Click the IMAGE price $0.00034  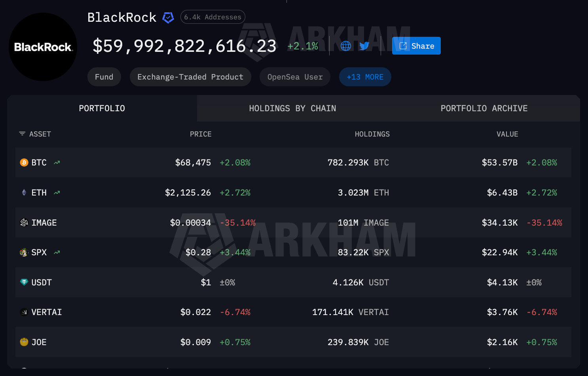191,223
